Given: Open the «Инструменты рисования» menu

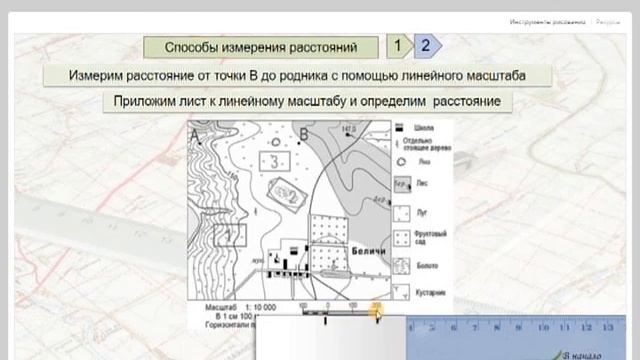Looking at the screenshot, I should (x=547, y=22).
